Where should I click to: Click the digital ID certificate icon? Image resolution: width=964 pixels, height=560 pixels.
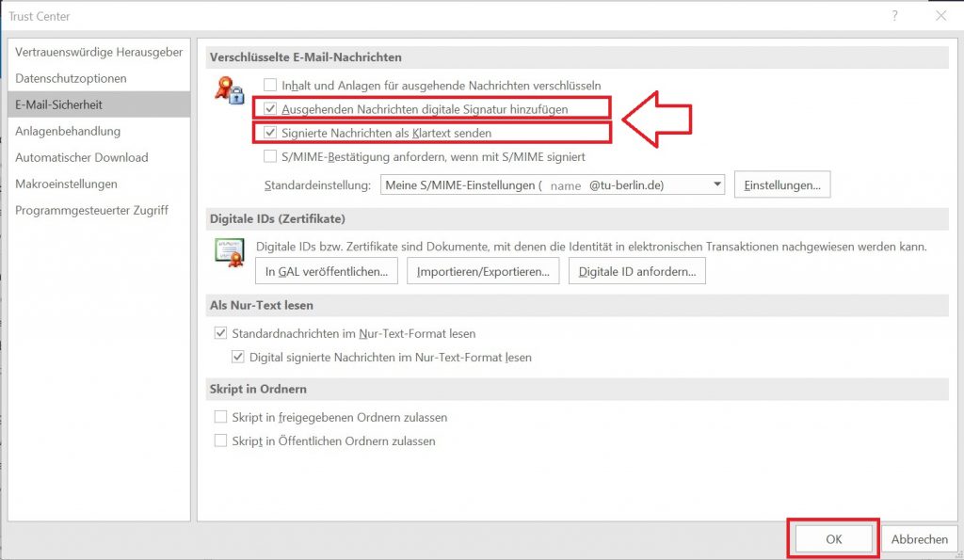230,252
